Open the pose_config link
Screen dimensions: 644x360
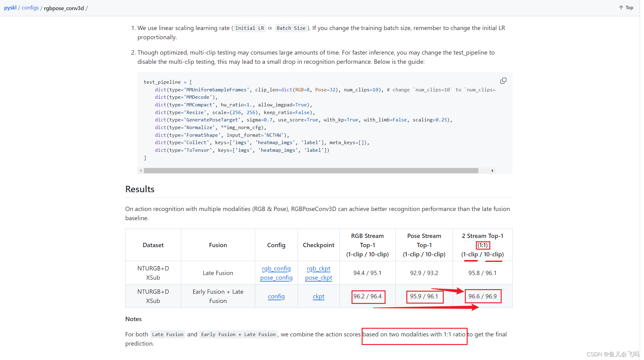[x=276, y=278]
